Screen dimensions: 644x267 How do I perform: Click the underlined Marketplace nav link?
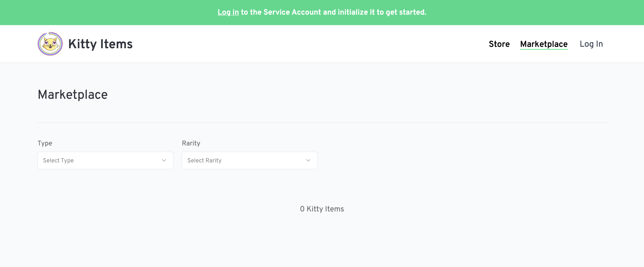pos(544,44)
